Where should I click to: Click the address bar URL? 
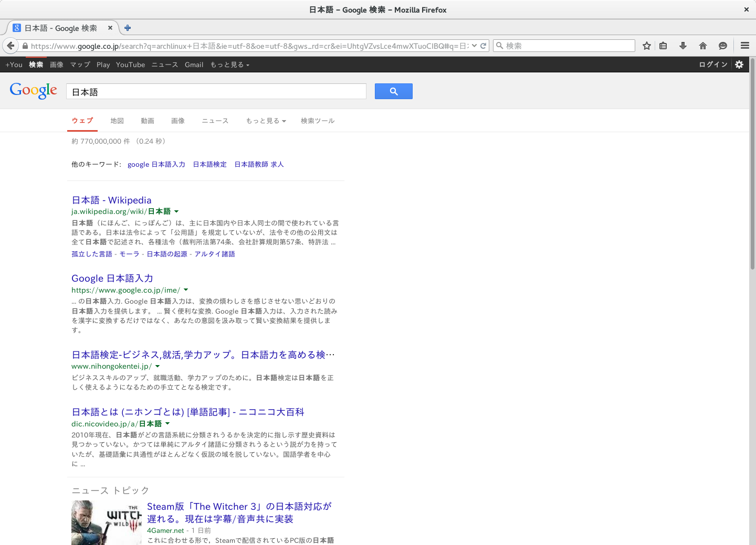249,46
